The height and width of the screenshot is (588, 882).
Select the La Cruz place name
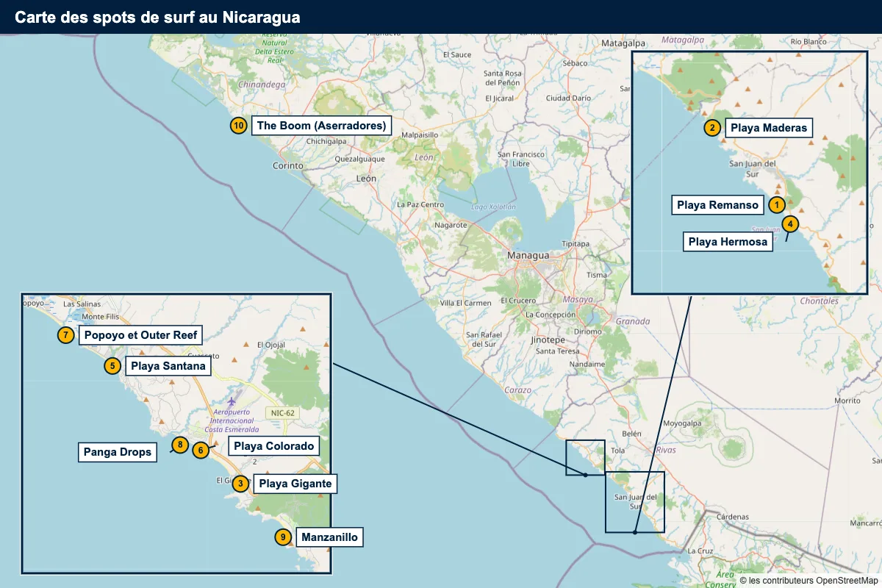point(700,551)
